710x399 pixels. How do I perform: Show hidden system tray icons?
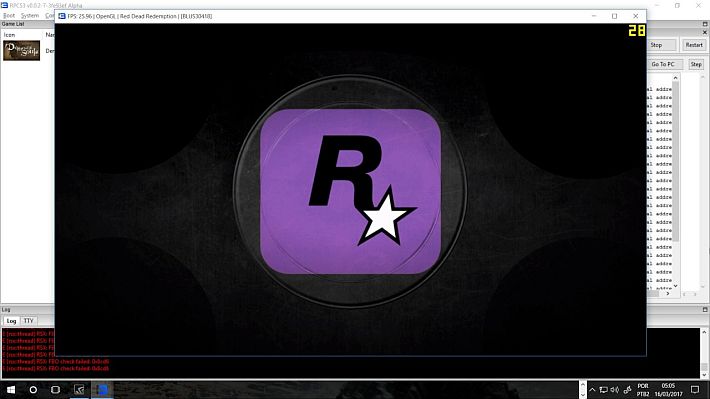pos(592,389)
